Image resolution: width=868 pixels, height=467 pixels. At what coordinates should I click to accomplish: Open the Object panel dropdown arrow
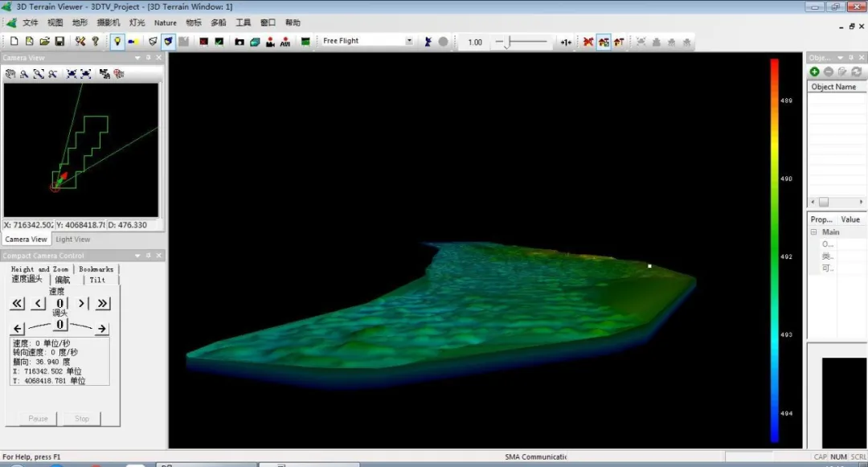(840, 58)
